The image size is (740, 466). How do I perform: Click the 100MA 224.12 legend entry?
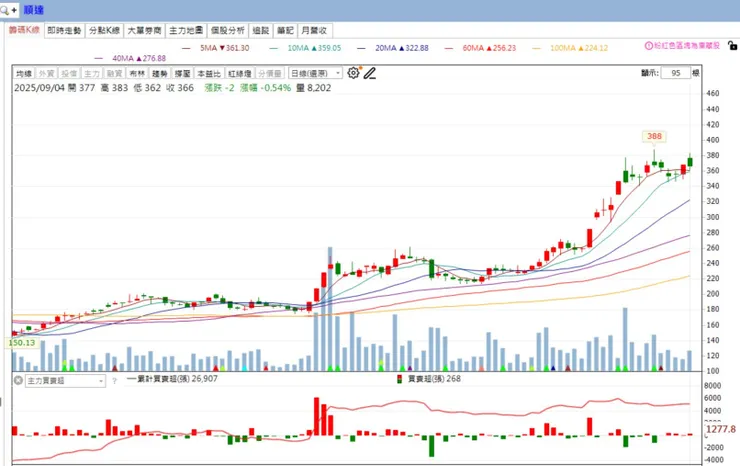(x=571, y=48)
